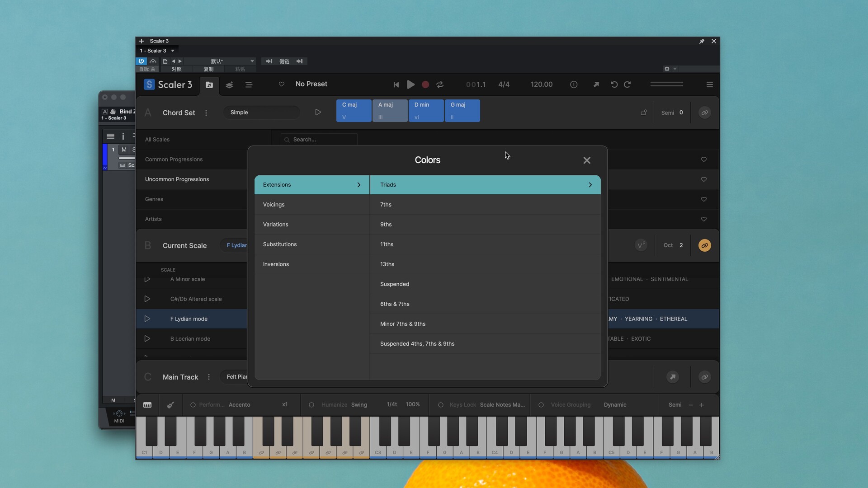Start playback in Scaler 3
Viewport: 868px width, 488px height.
[410, 84]
